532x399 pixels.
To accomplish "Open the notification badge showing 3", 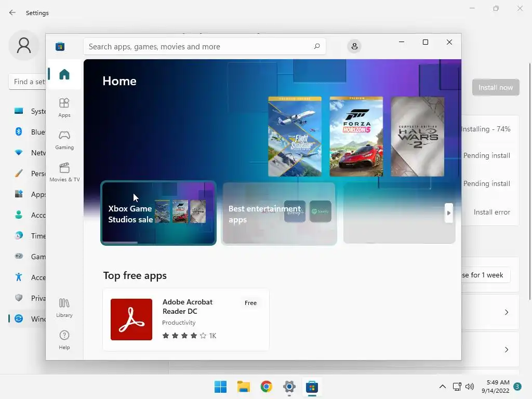I will [517, 387].
